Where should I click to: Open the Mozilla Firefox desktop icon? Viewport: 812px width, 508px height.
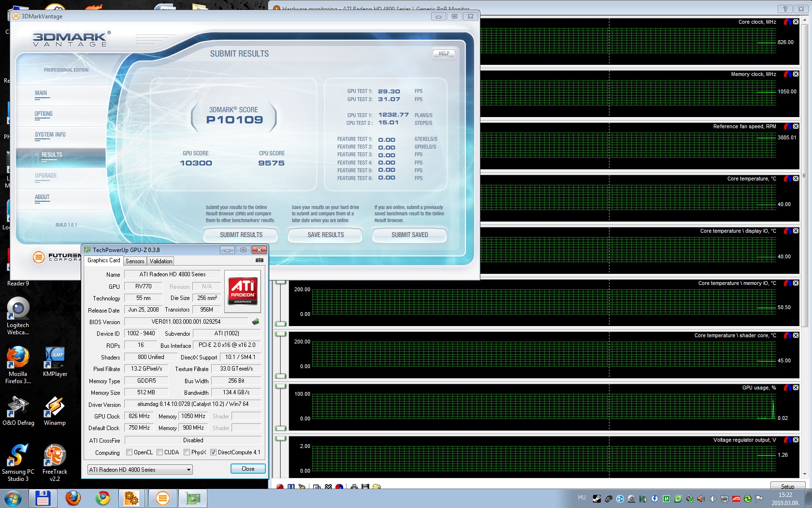(18, 365)
